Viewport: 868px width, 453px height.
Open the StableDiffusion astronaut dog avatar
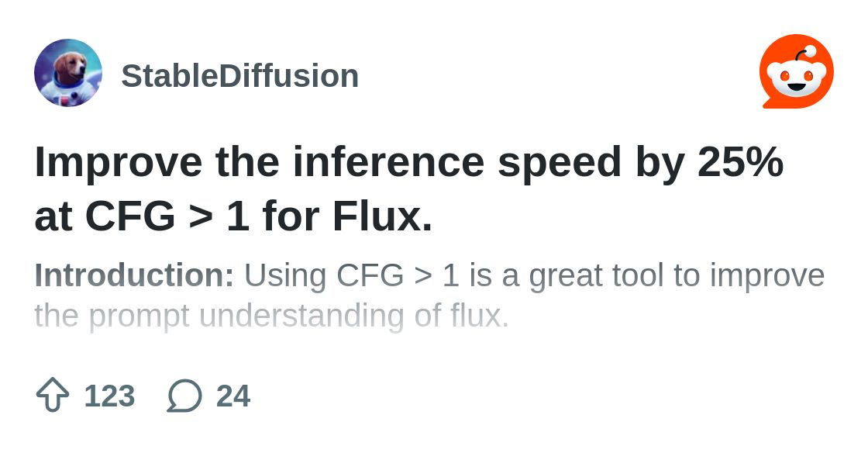[68, 73]
